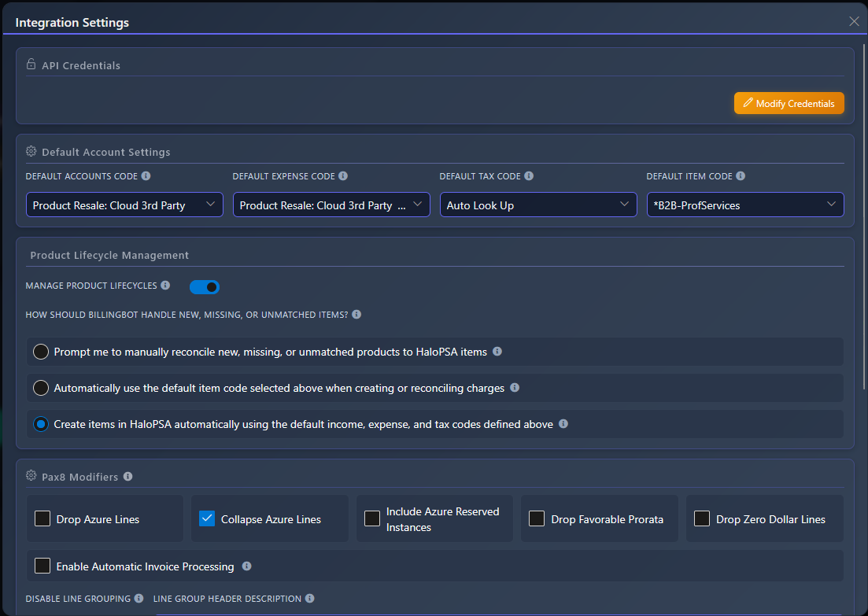
Task: Click the Default Accounts Code info icon
Action: tap(146, 176)
